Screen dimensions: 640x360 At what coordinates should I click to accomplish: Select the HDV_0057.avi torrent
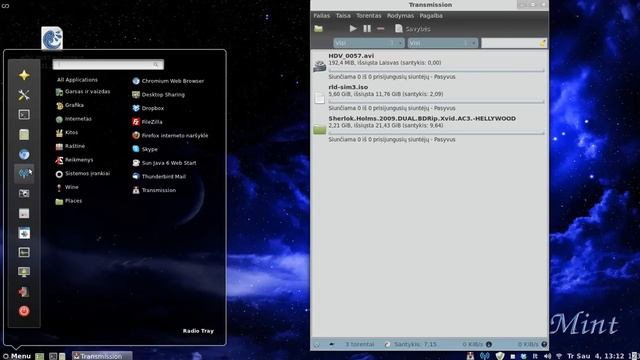[x=429, y=66]
